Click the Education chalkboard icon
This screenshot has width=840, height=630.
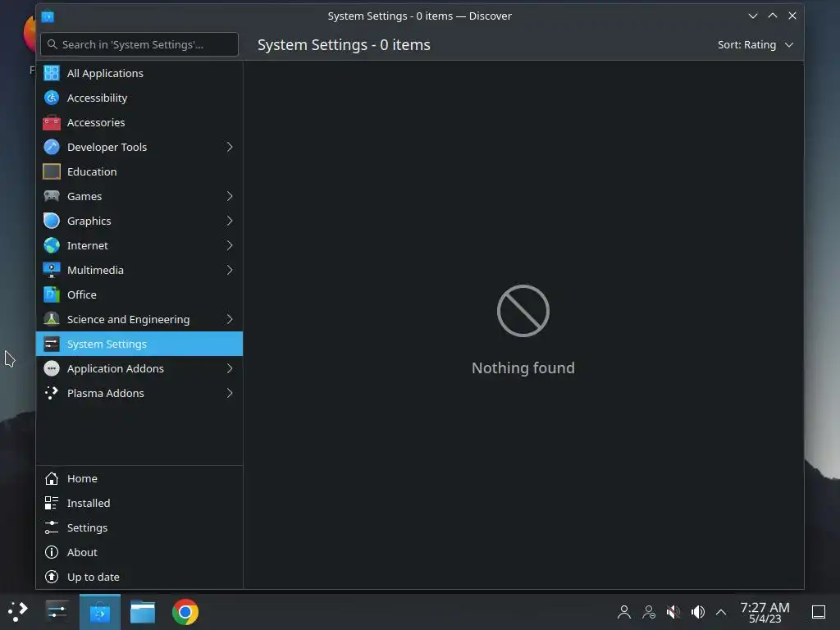pos(52,171)
